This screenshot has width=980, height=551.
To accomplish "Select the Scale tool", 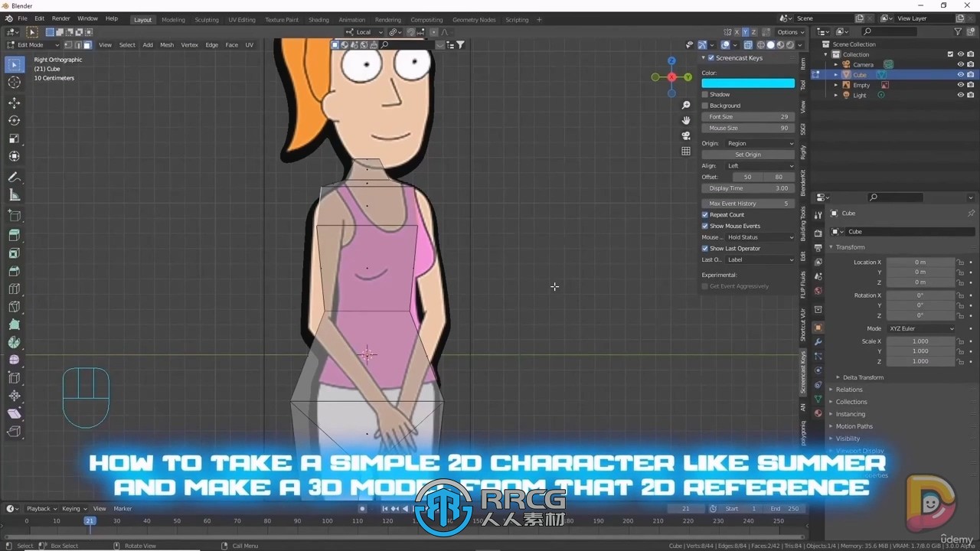I will click(14, 139).
